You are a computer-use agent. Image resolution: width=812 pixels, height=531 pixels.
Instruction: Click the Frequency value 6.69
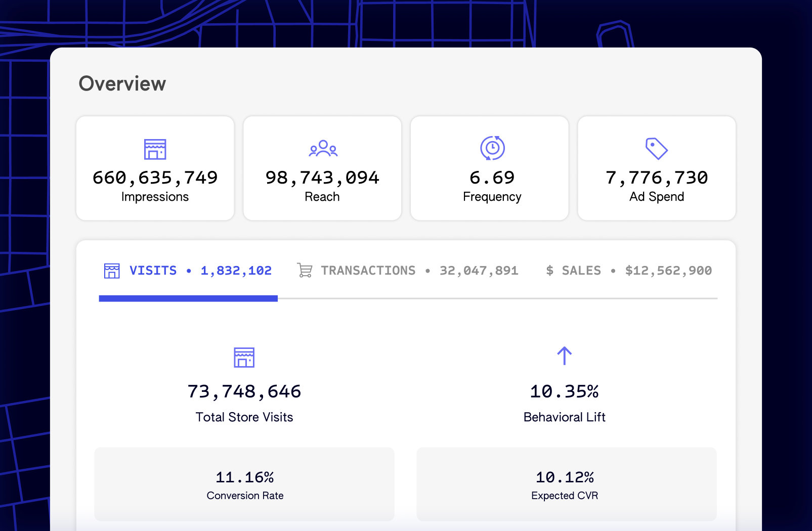click(x=491, y=177)
